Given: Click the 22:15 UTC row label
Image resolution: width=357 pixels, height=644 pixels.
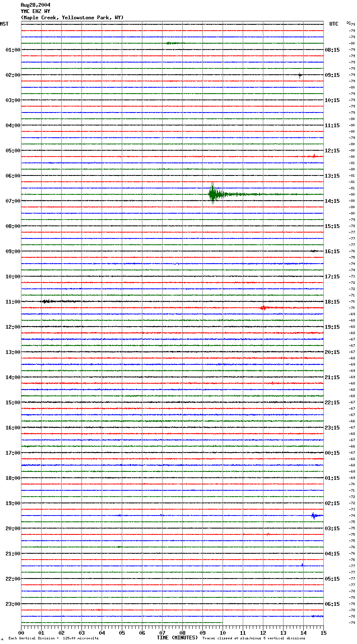Looking at the screenshot, I should tap(332, 403).
